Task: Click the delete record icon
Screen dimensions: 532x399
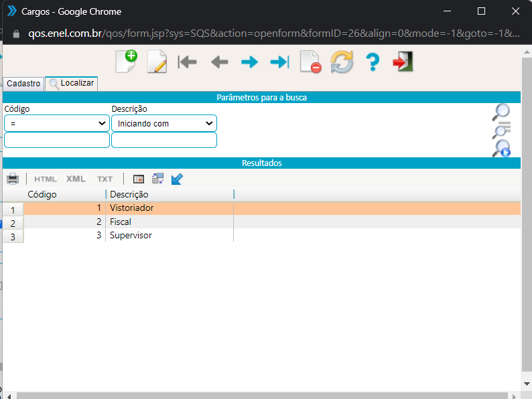Action: (310, 62)
